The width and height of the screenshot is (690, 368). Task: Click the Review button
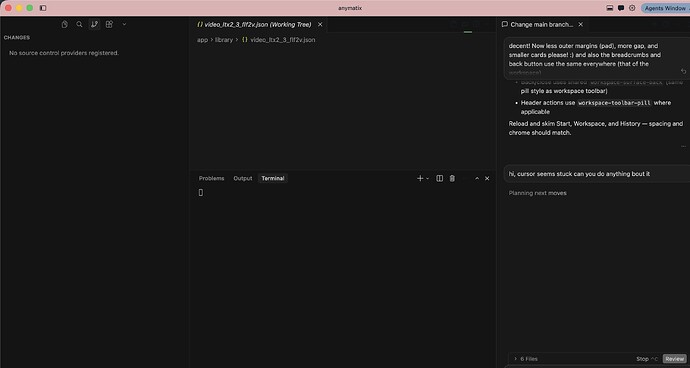(675, 359)
